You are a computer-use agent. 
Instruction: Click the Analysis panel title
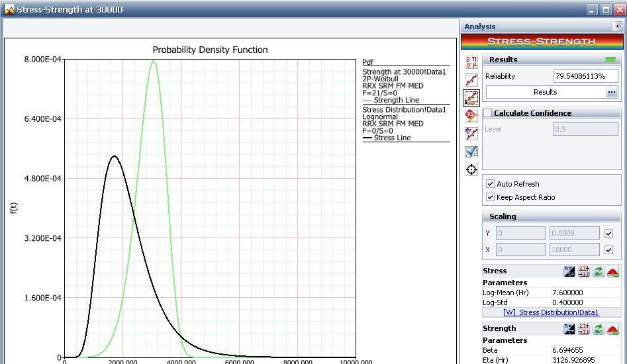pos(479,26)
